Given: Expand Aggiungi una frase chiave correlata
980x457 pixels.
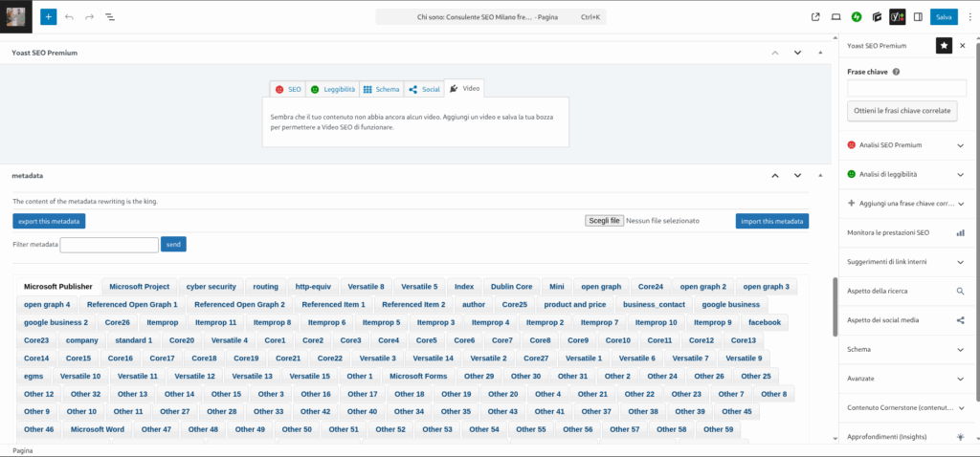Looking at the screenshot, I should [x=905, y=204].
